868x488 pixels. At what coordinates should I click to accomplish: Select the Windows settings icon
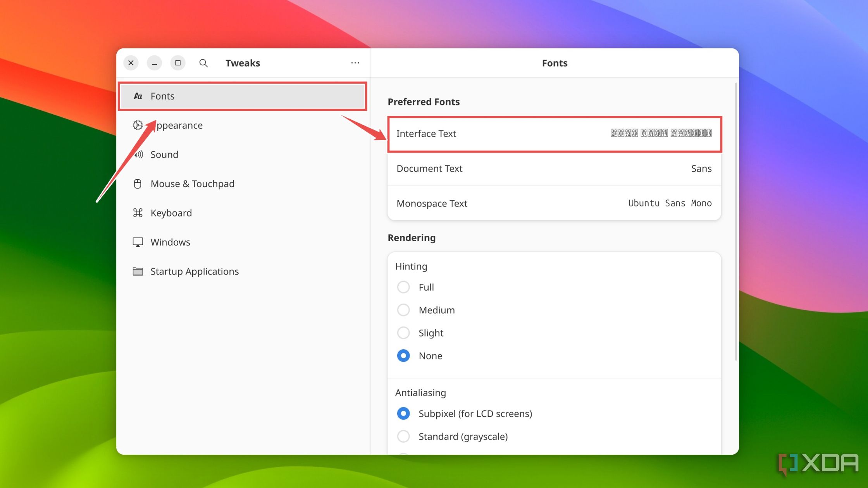(138, 241)
